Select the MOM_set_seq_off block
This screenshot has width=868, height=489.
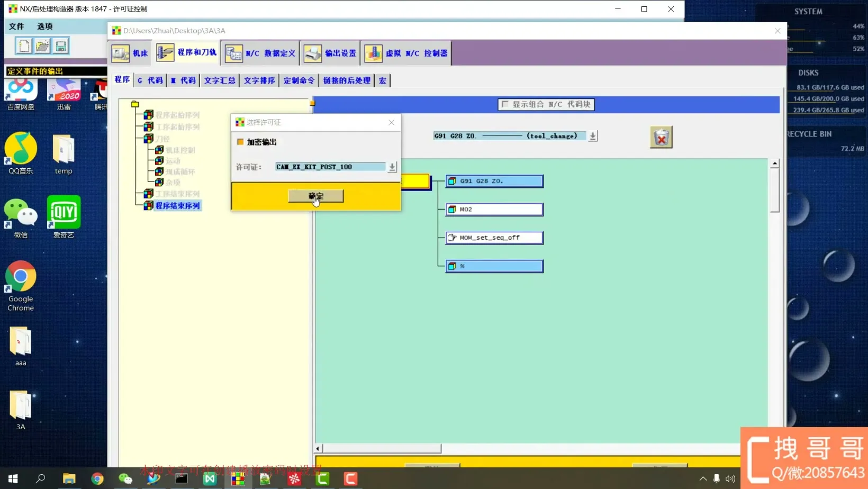494,238
